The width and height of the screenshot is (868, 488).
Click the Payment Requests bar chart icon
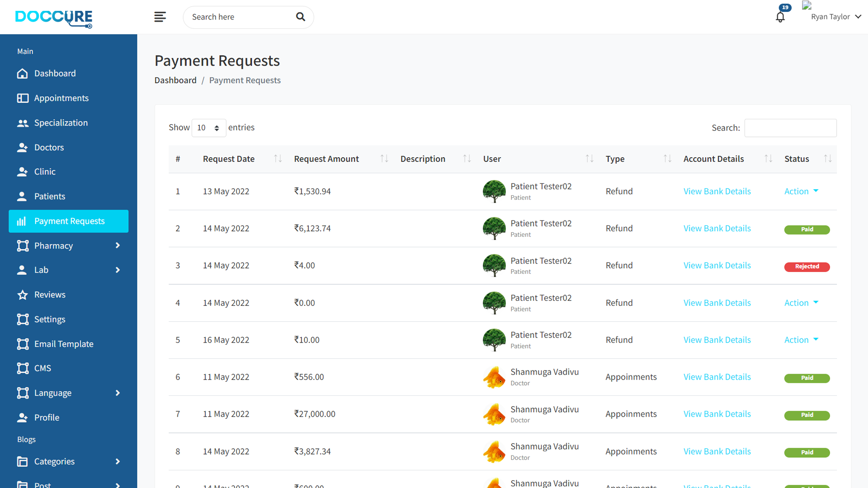21,221
